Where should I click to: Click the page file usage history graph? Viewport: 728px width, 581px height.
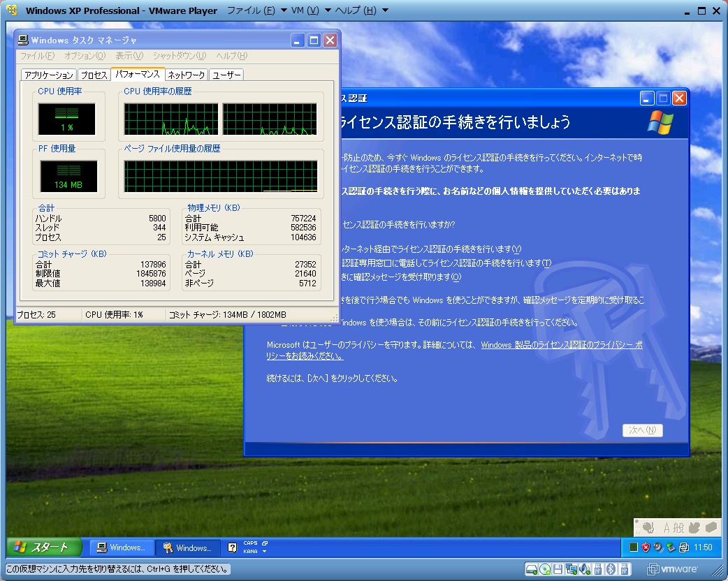pyautogui.click(x=221, y=177)
